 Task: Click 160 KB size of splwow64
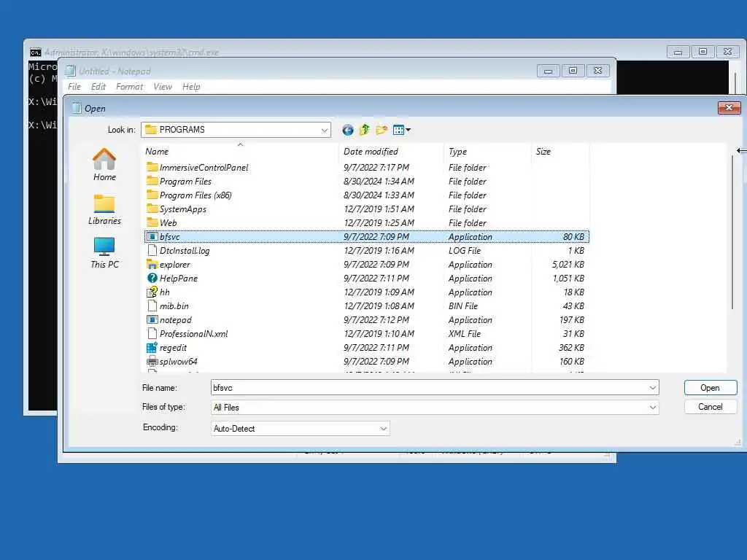click(572, 362)
